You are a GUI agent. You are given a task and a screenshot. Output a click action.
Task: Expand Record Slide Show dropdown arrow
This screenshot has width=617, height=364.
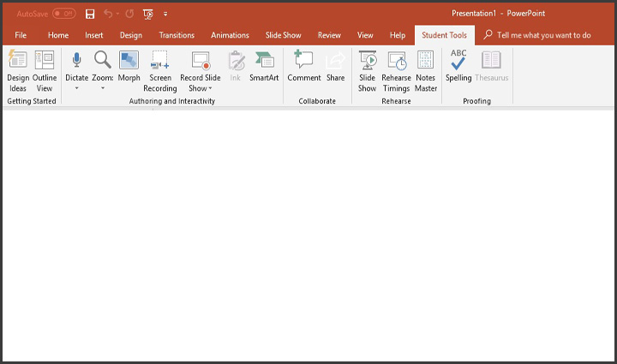tap(211, 88)
